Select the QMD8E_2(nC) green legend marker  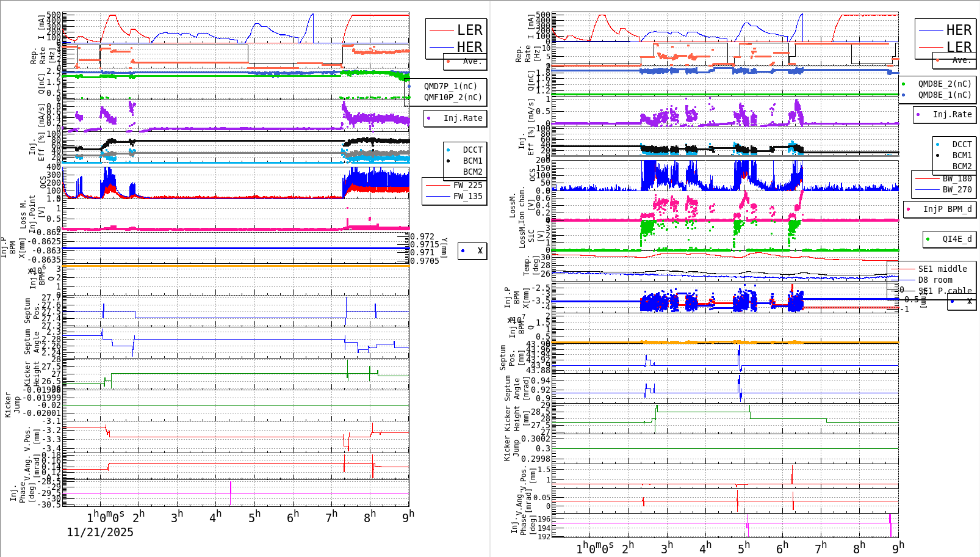(x=903, y=84)
